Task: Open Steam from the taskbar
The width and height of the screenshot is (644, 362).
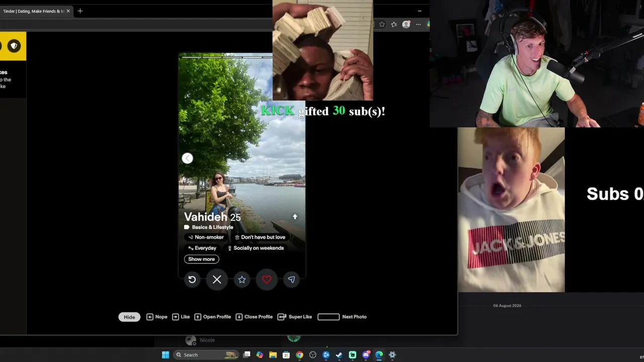Action: [339, 355]
